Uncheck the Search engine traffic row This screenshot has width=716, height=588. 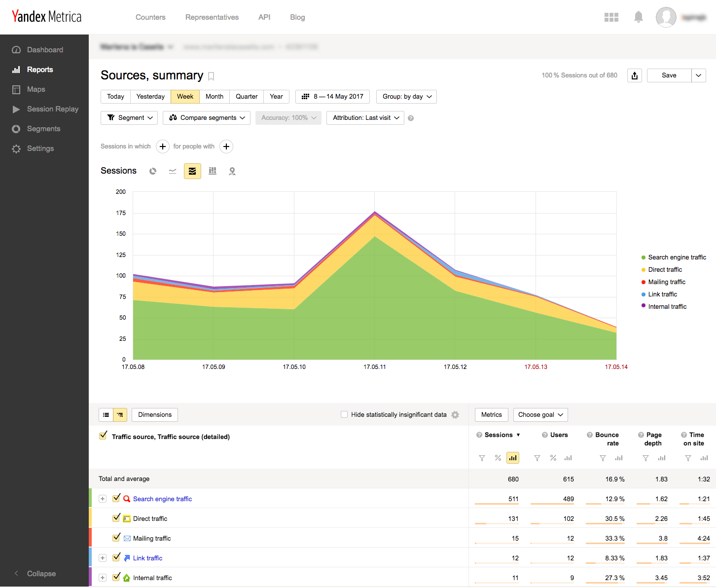(116, 498)
